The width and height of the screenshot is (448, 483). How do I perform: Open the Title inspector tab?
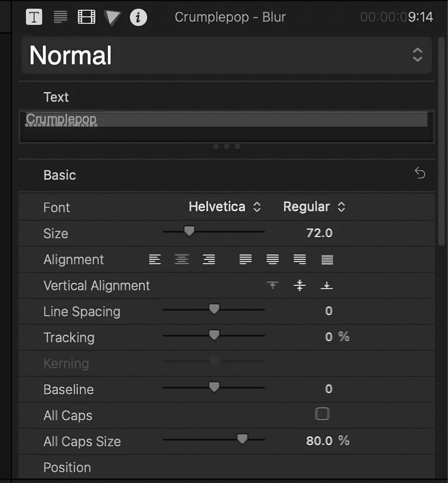[60, 17]
